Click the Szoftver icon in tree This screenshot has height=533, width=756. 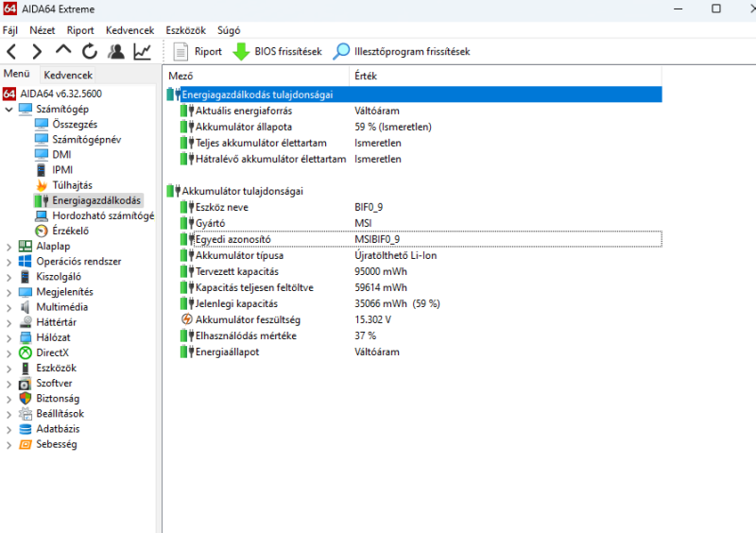(x=26, y=384)
